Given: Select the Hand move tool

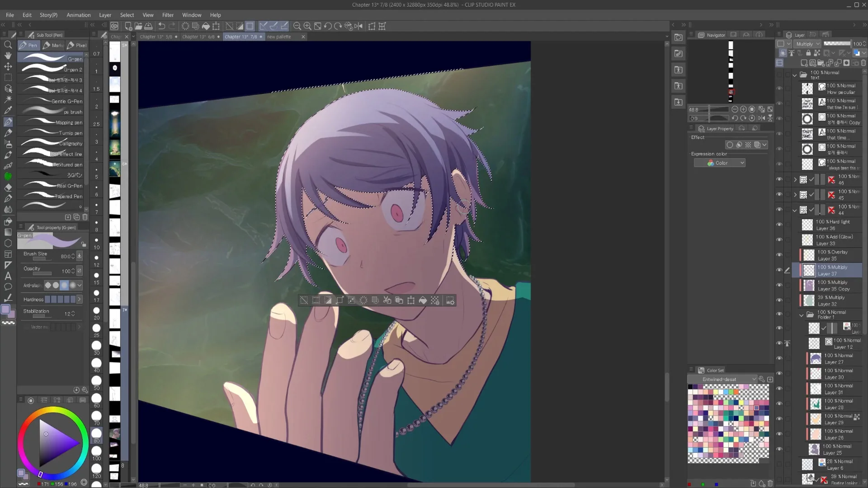Looking at the screenshot, I should [8, 56].
